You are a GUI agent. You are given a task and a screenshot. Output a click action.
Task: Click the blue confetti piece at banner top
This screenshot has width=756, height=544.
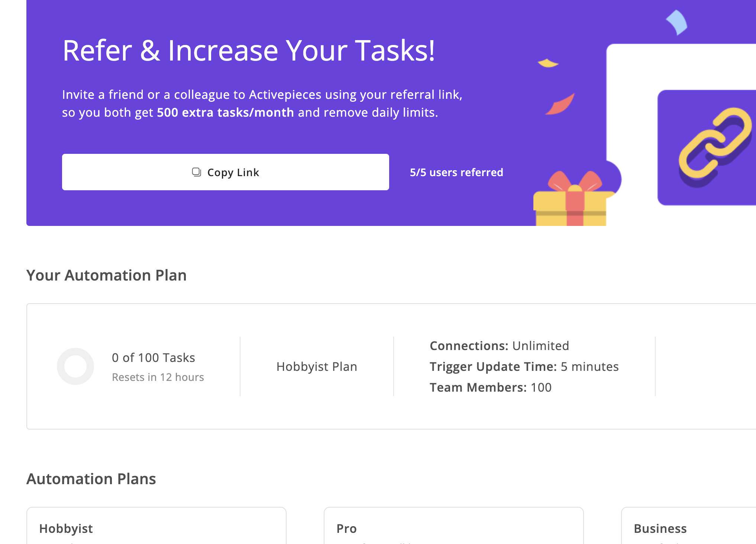pyautogui.click(x=676, y=22)
